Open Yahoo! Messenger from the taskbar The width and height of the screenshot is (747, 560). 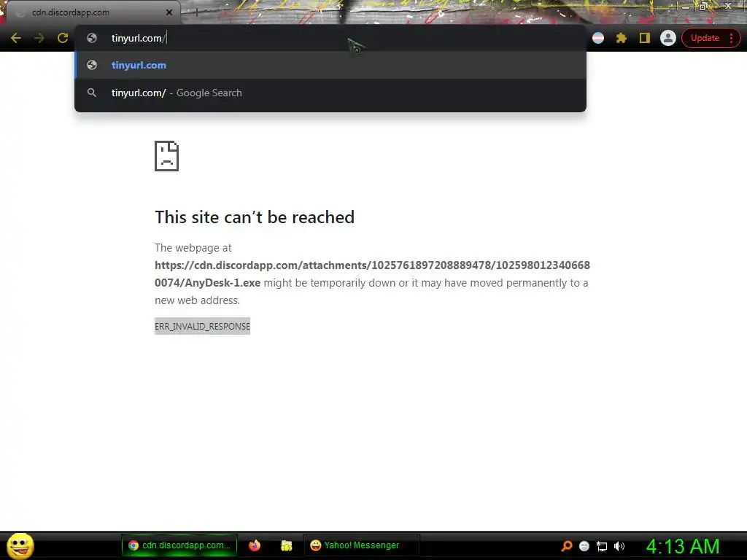361,545
